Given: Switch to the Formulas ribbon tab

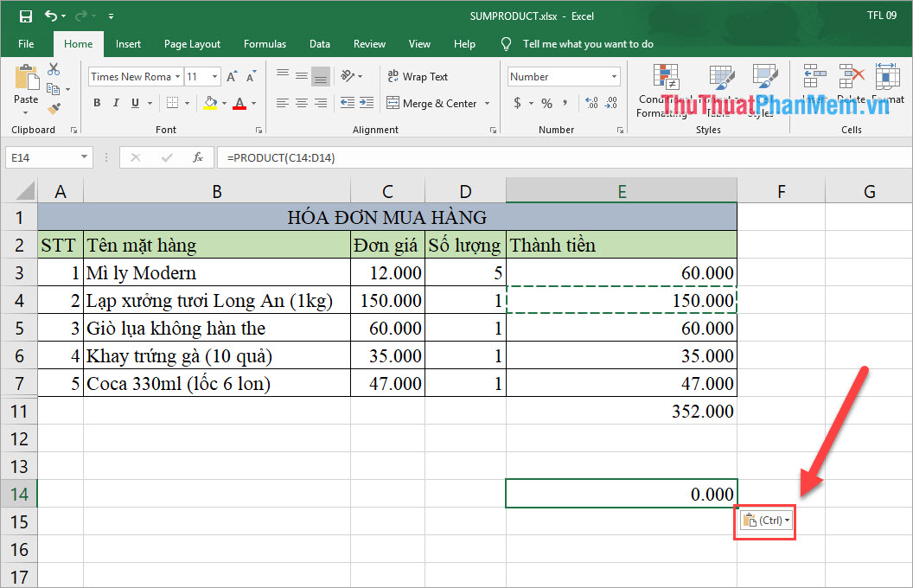Looking at the screenshot, I should pos(265,43).
